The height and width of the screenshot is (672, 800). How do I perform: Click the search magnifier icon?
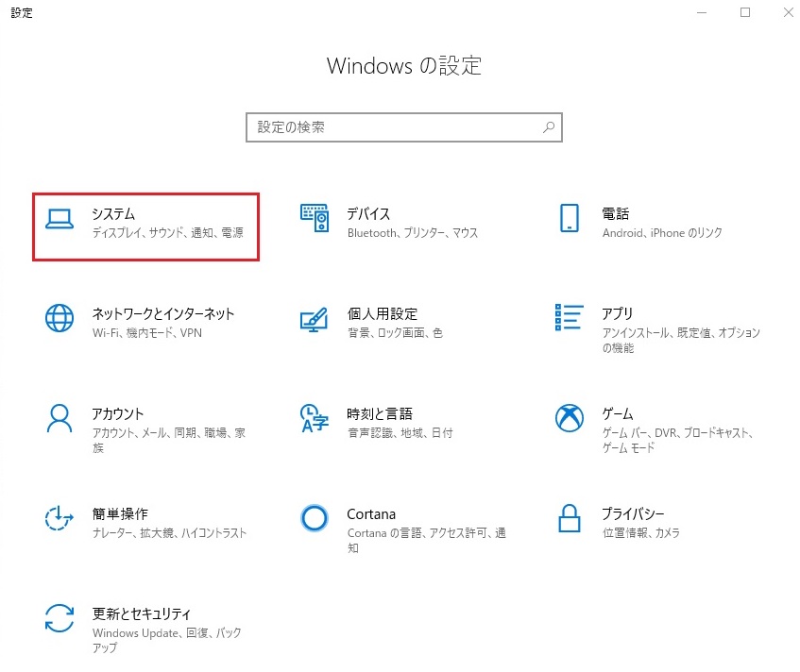[x=549, y=127]
